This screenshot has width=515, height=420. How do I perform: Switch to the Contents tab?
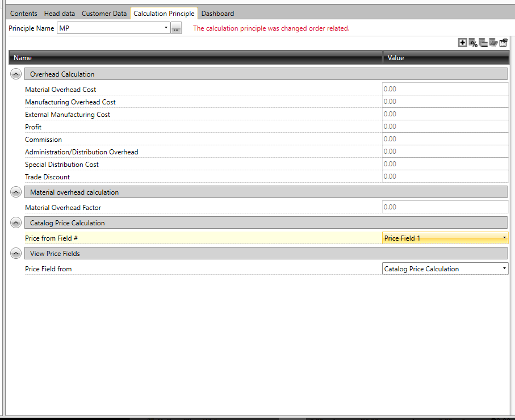[24, 14]
